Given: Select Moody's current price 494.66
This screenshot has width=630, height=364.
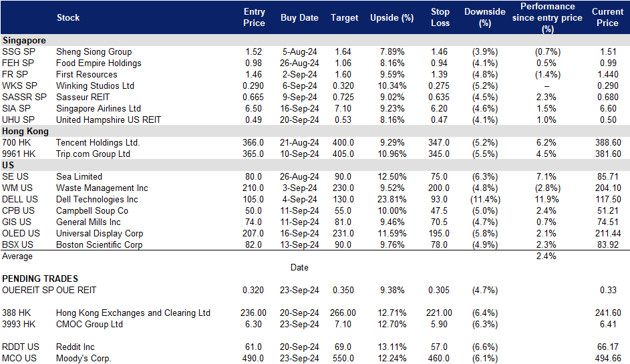Looking at the screenshot, I should pos(608,359).
